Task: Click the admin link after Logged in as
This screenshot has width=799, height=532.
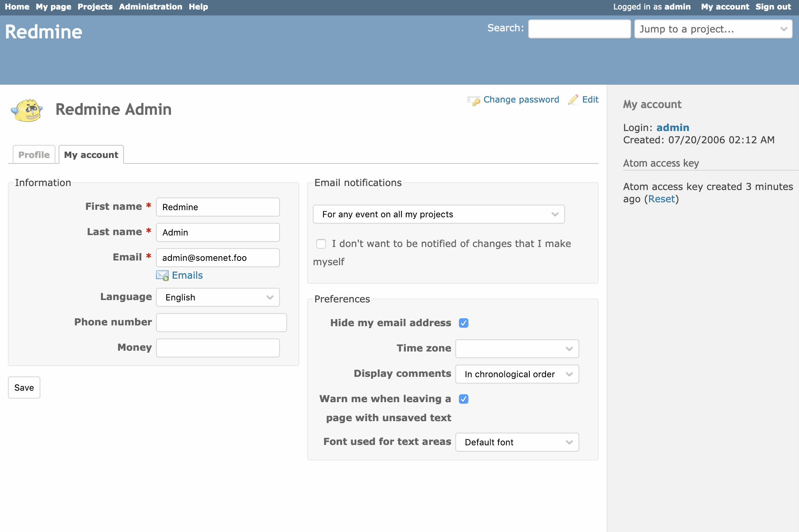Action: click(x=677, y=7)
